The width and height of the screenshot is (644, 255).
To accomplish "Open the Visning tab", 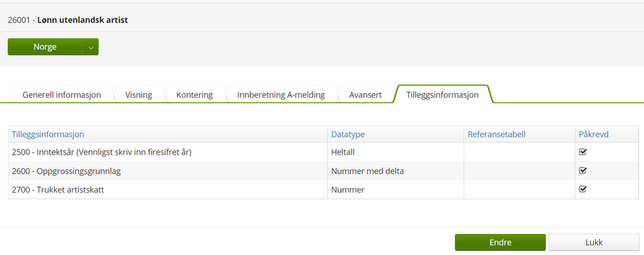I will (139, 95).
